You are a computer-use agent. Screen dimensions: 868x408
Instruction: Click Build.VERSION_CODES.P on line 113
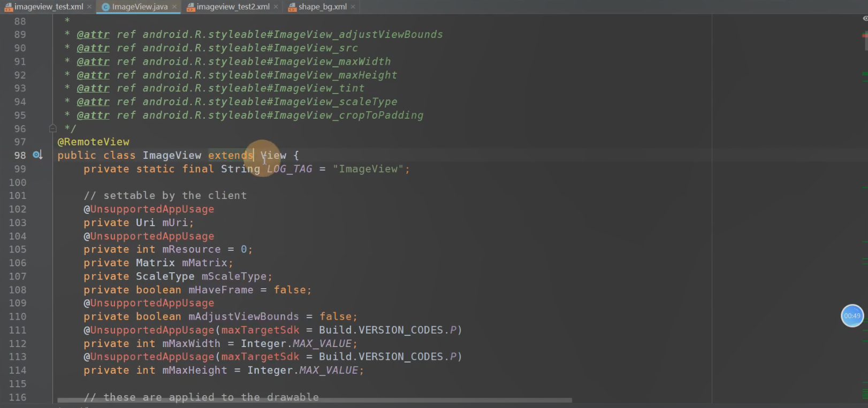click(387, 357)
